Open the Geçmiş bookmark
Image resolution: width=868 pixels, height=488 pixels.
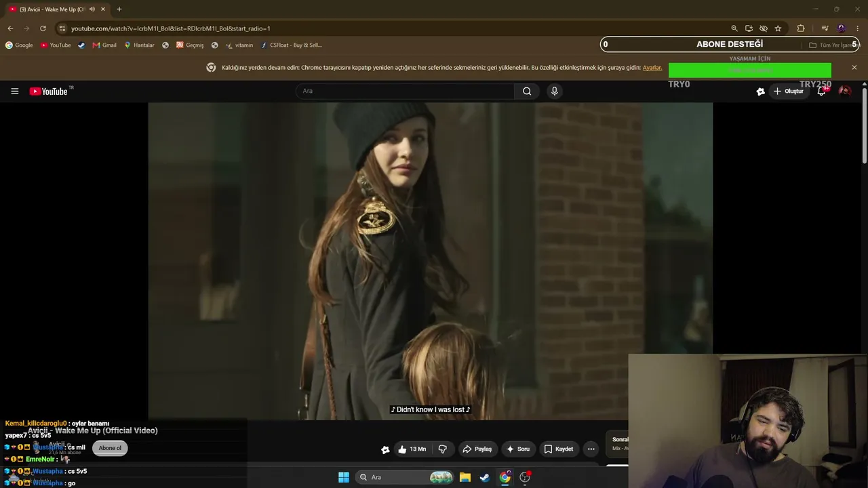point(190,45)
